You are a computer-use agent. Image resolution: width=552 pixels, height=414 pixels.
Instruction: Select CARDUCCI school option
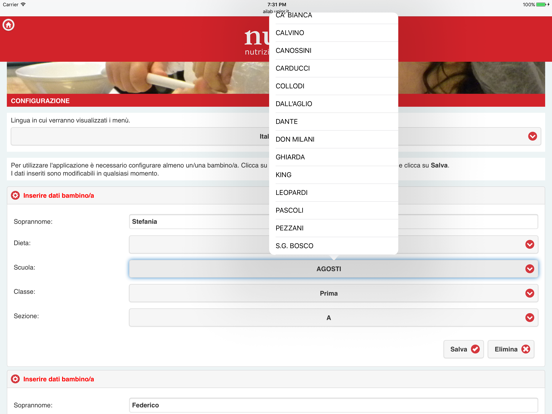point(333,68)
